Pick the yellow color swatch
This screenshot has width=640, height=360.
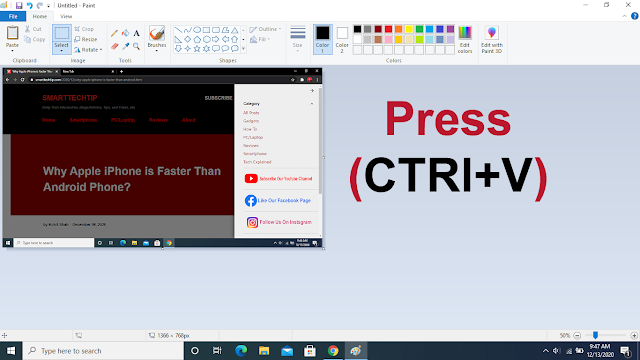pos(409,29)
